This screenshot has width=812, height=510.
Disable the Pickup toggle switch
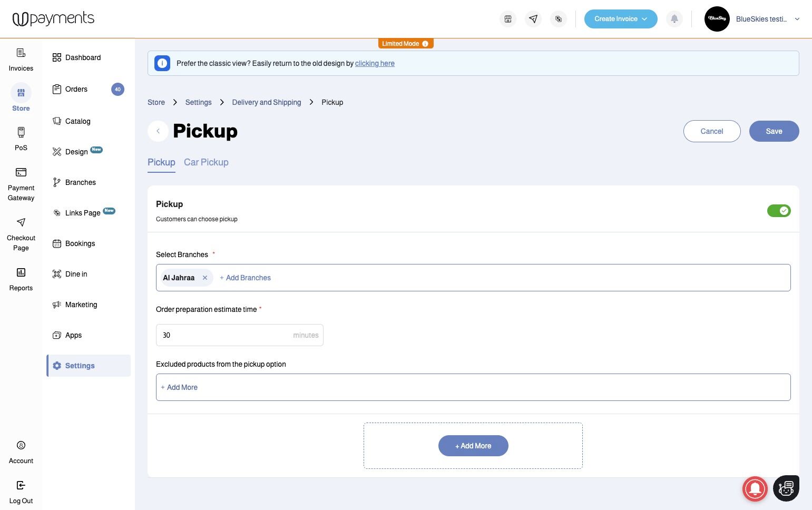(x=778, y=211)
